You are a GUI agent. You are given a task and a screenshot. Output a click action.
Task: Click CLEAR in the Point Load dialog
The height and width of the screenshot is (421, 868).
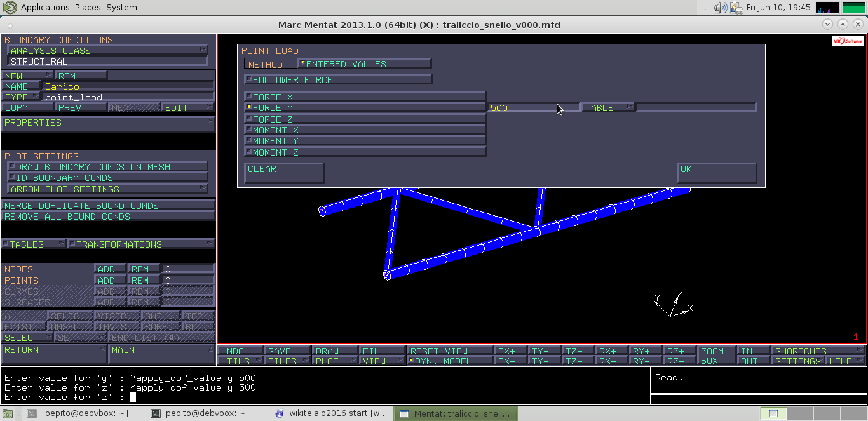click(x=284, y=173)
